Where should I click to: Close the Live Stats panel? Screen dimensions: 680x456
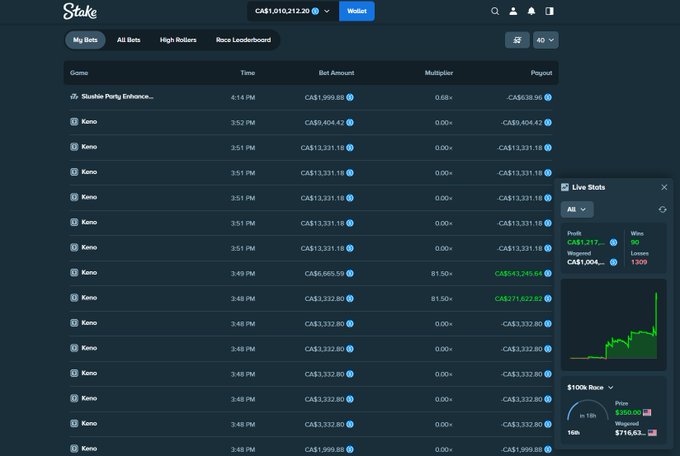tap(664, 187)
